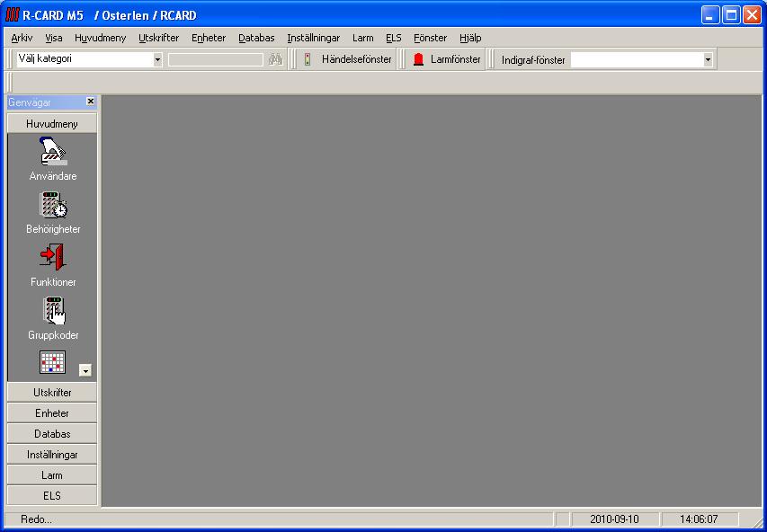Click the red alarm Larmfönster icon
This screenshot has height=532, width=767.
click(418, 59)
